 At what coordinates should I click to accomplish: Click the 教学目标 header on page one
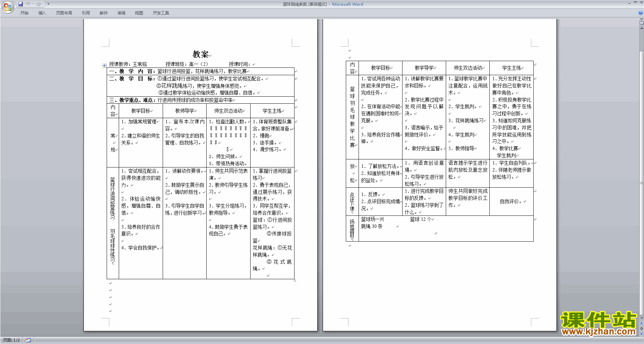[141, 111]
